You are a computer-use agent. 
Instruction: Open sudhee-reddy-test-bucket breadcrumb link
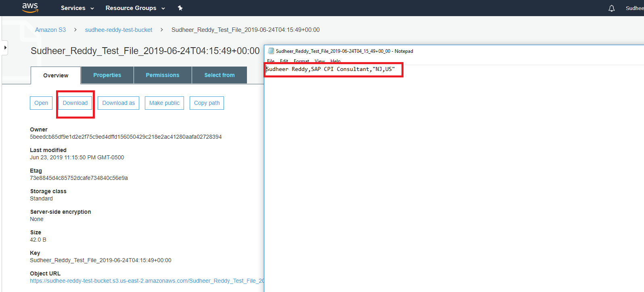click(x=119, y=30)
